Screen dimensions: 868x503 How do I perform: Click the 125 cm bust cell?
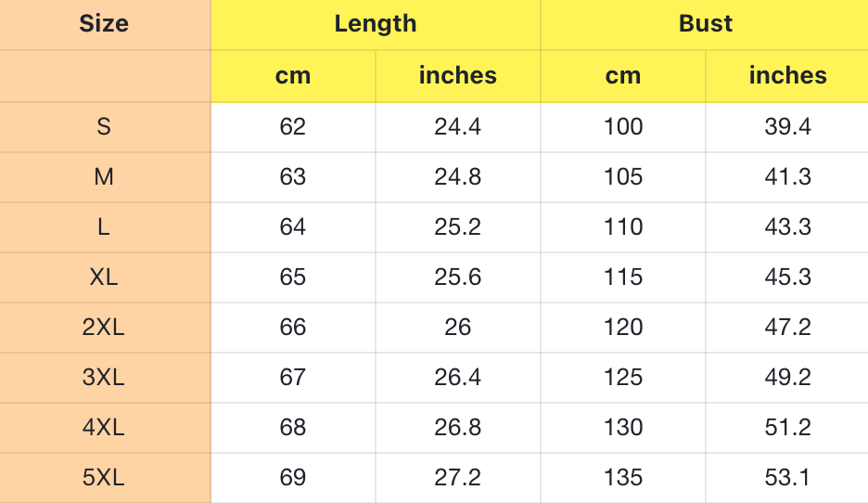(623, 378)
